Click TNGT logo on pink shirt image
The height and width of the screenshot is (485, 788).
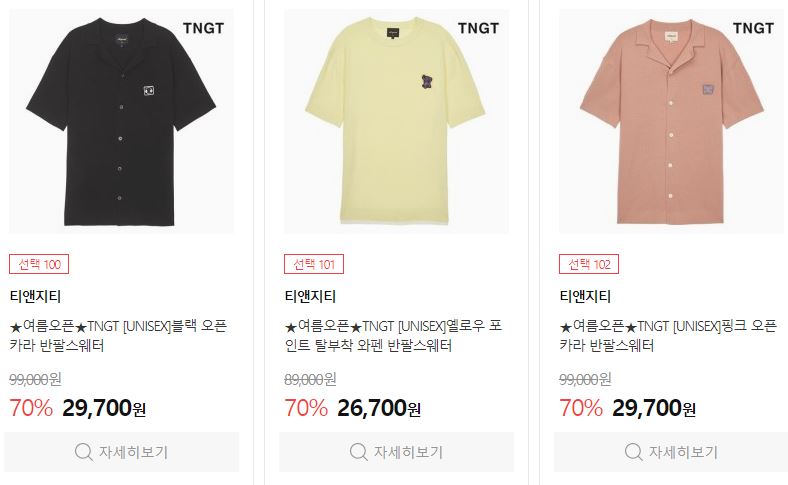753,28
